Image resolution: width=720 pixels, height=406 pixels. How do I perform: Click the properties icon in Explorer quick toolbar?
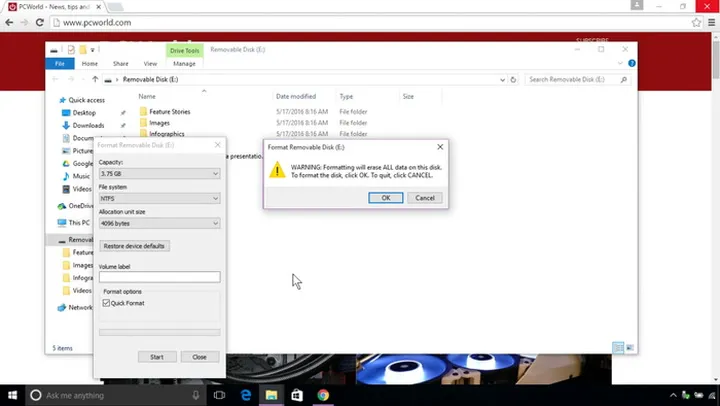click(x=71, y=49)
